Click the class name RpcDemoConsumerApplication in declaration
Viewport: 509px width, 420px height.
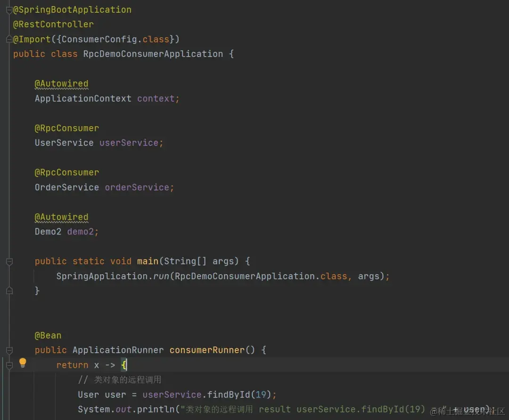(153, 54)
